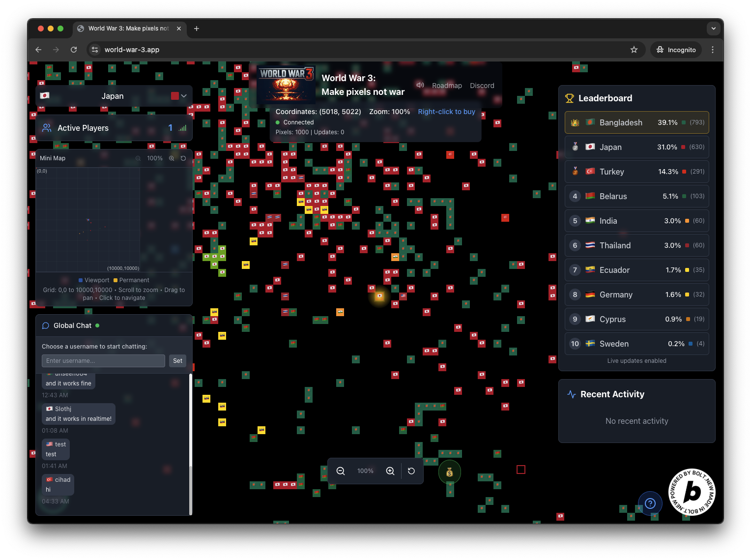This screenshot has height=560, width=751.
Task: Zoom out the Mini Map
Action: coord(138,158)
